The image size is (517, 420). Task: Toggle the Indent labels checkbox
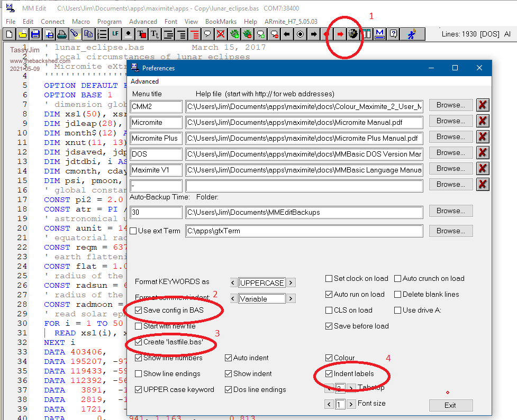(329, 374)
